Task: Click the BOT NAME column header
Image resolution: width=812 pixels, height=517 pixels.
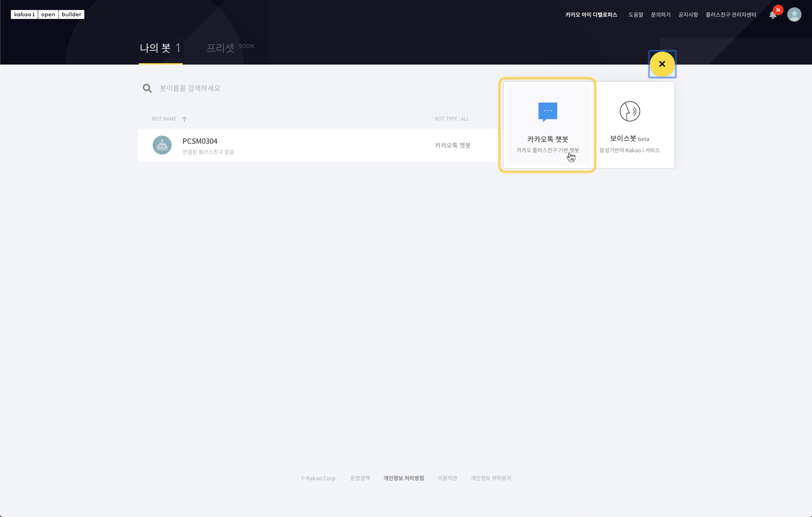Action: click(164, 119)
